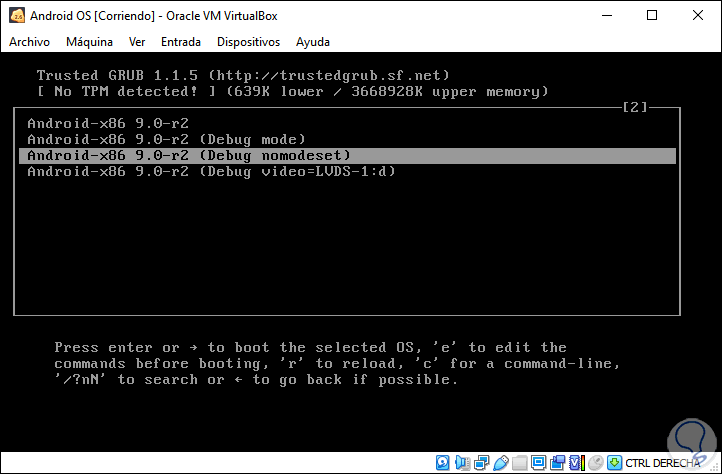The image size is (722, 474).
Task: Open the video recording indicator
Action: coord(557,462)
